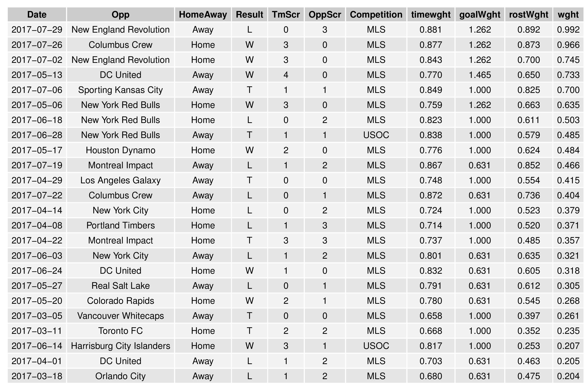
Task: Click the date 2017-07-29 cell
Action: pyautogui.click(x=37, y=30)
